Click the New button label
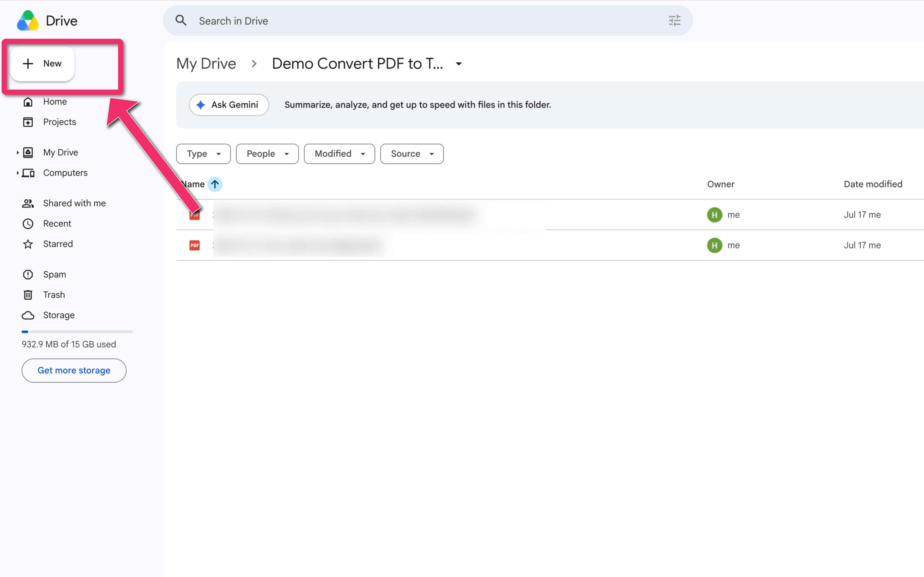 tap(52, 63)
